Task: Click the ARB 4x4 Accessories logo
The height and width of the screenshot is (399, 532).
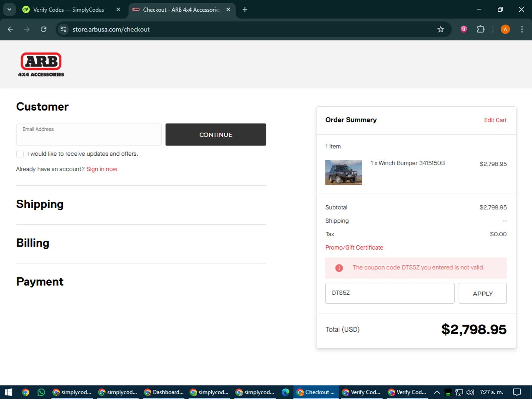Action: pyautogui.click(x=41, y=65)
